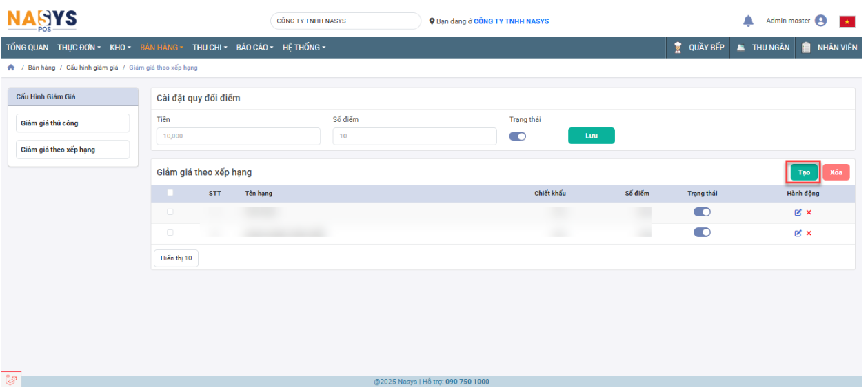Click the edit icon in first row
Screen dimensions: 868x390
pyautogui.click(x=798, y=212)
